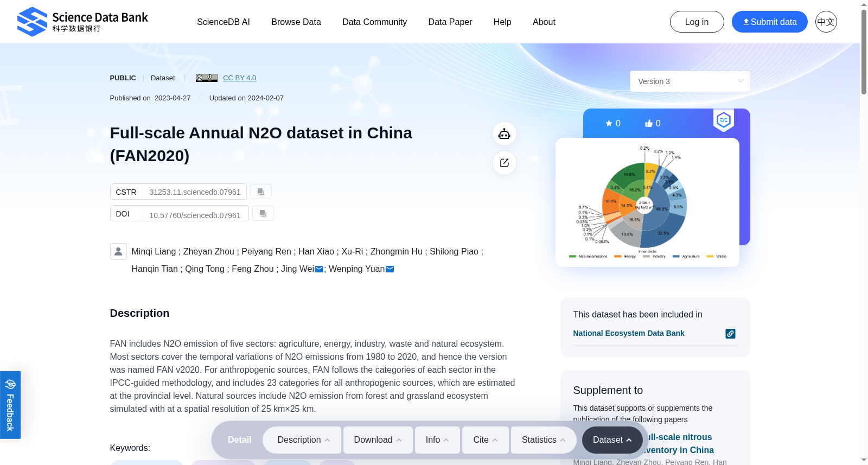Click the share dataset icon
The height and width of the screenshot is (465, 868).
tap(505, 163)
